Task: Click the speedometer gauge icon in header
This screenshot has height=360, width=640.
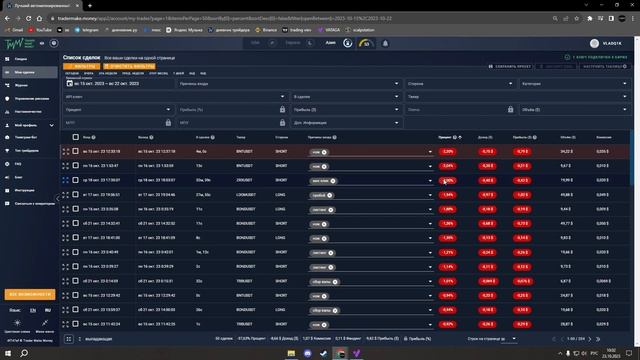Action: 366,43
